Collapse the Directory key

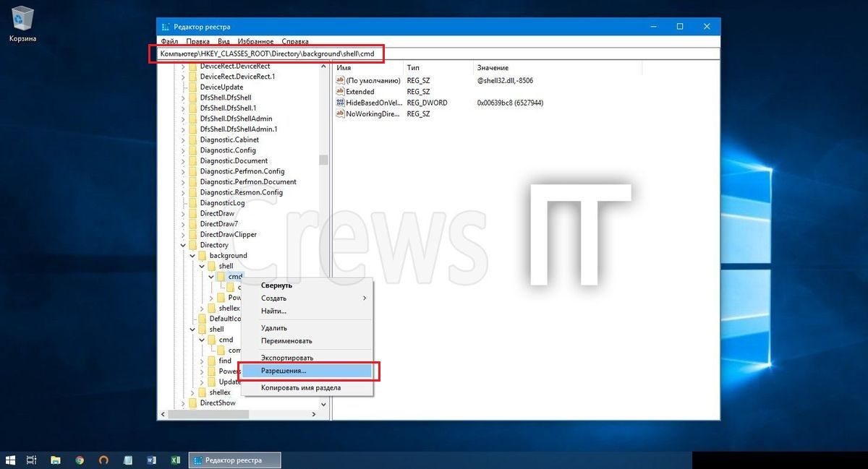[183, 245]
